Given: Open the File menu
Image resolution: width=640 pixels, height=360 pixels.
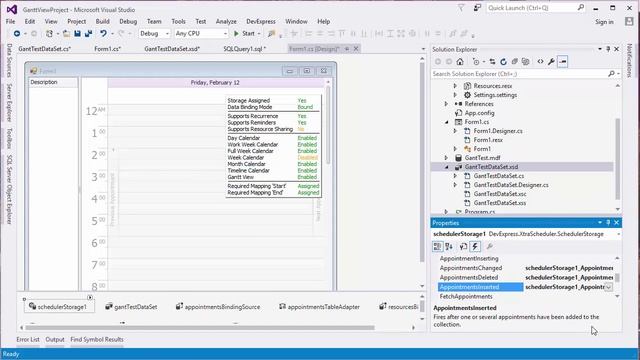Looking at the screenshot, I should tap(11, 22).
